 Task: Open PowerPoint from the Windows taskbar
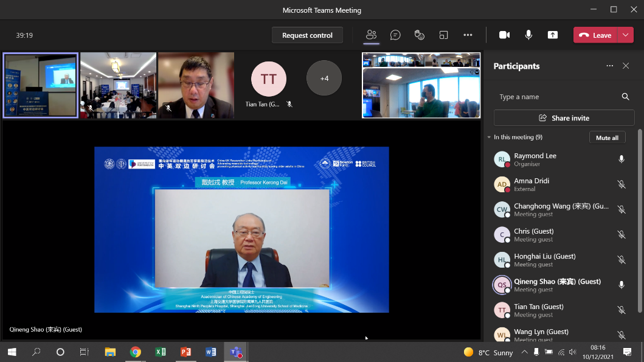pyautogui.click(x=185, y=352)
